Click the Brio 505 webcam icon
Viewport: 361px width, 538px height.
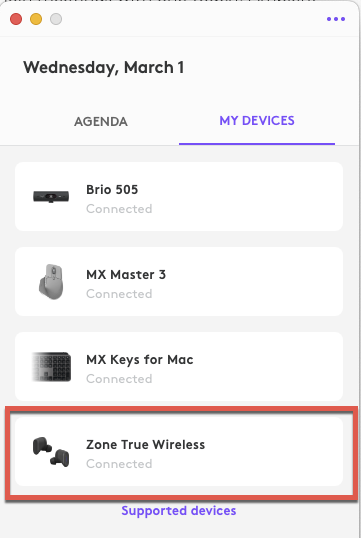[x=51, y=197]
